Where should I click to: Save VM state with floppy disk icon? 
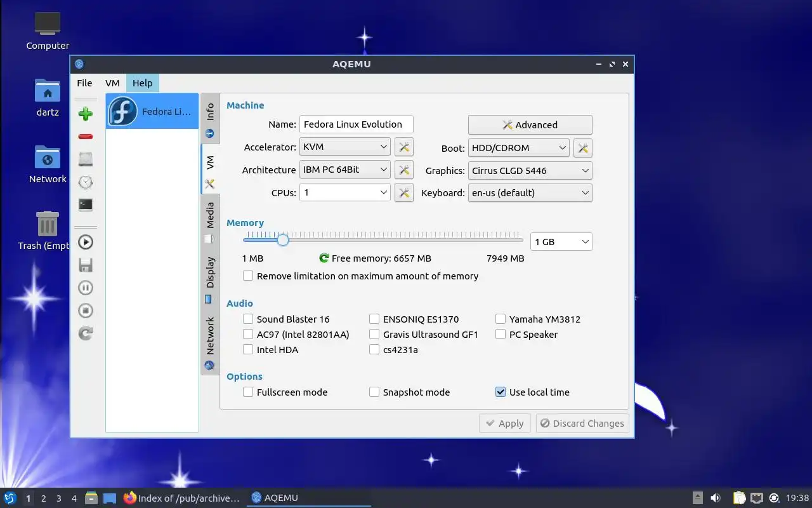coord(86,265)
